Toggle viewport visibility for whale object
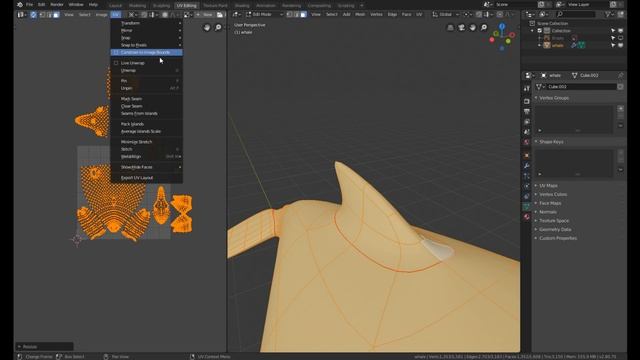The height and width of the screenshot is (360, 640). point(620,45)
